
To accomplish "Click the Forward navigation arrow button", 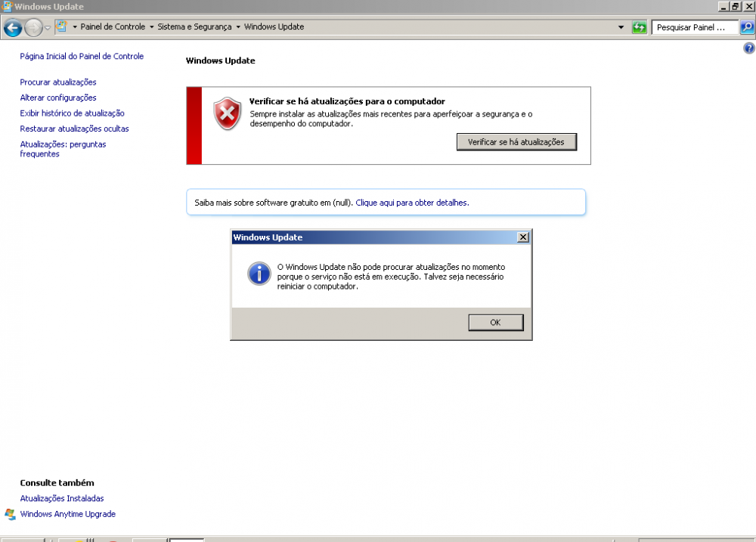I will [x=33, y=28].
